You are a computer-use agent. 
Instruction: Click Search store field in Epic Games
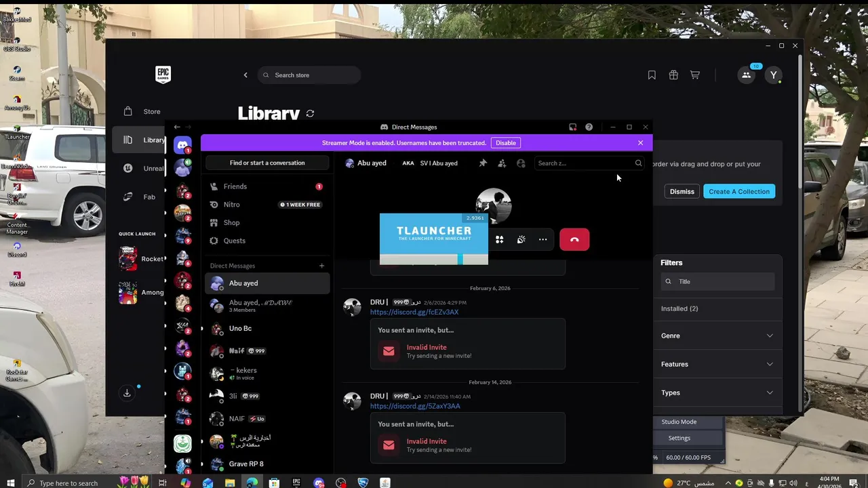(309, 75)
